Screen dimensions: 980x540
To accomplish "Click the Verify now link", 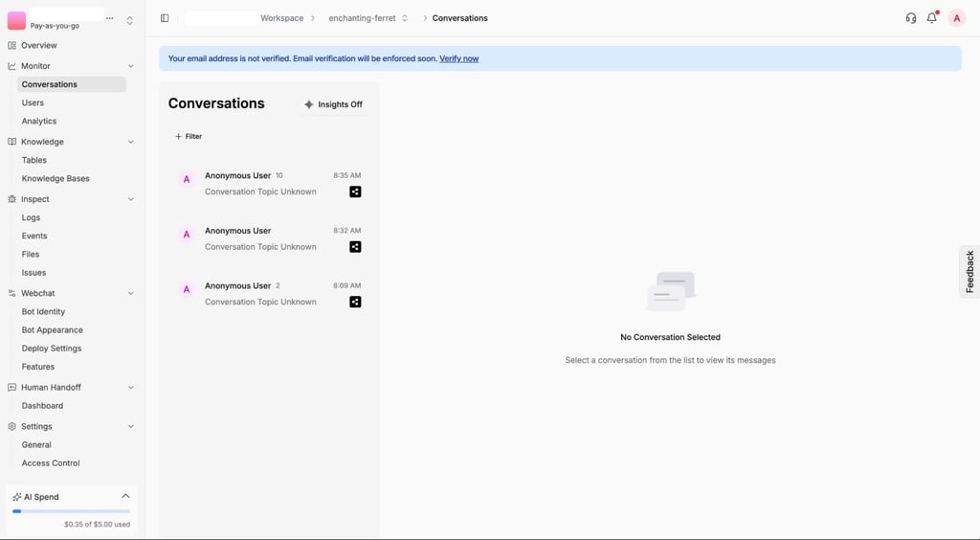I will (458, 58).
